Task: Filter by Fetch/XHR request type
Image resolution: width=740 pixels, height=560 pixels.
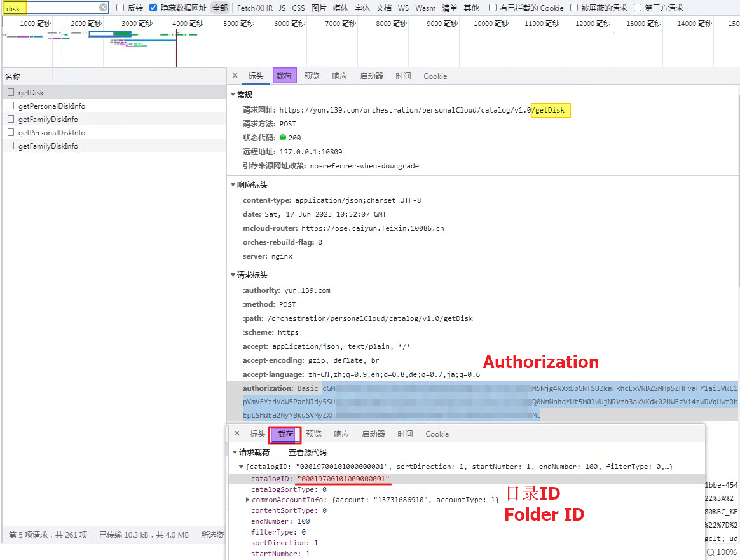Action: click(254, 8)
